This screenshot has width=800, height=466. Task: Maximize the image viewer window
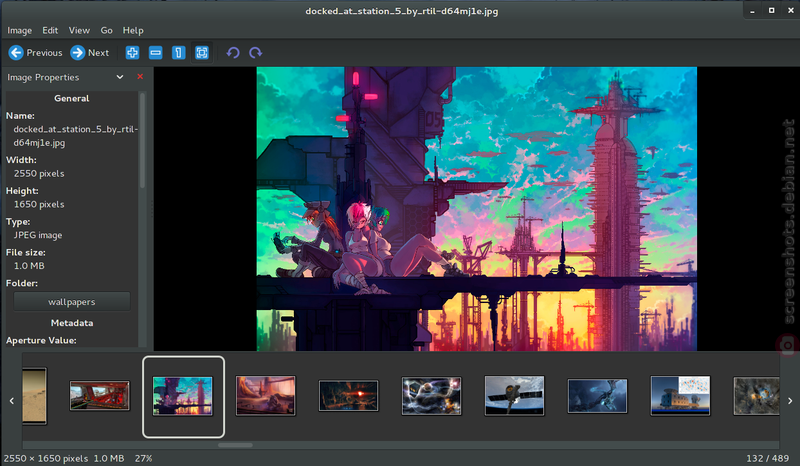[771, 10]
